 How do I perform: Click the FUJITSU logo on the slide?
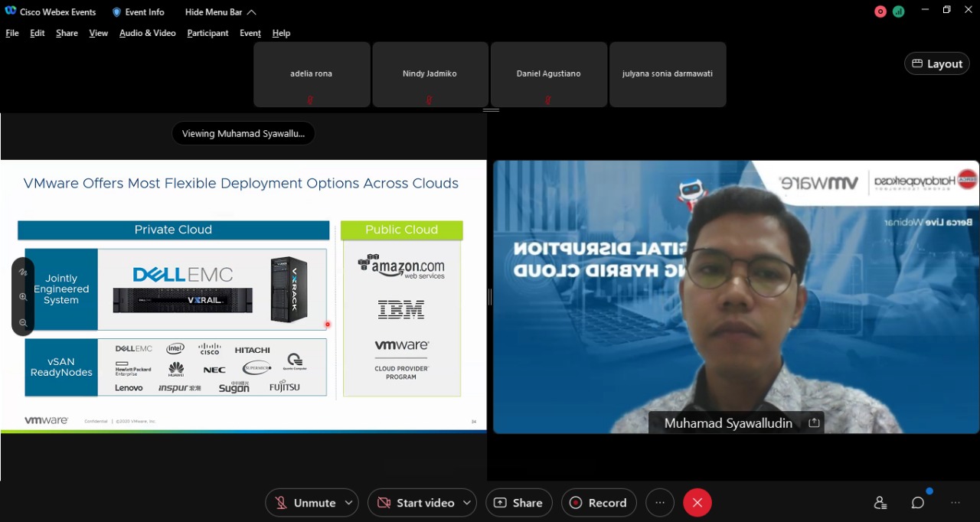[x=285, y=387]
